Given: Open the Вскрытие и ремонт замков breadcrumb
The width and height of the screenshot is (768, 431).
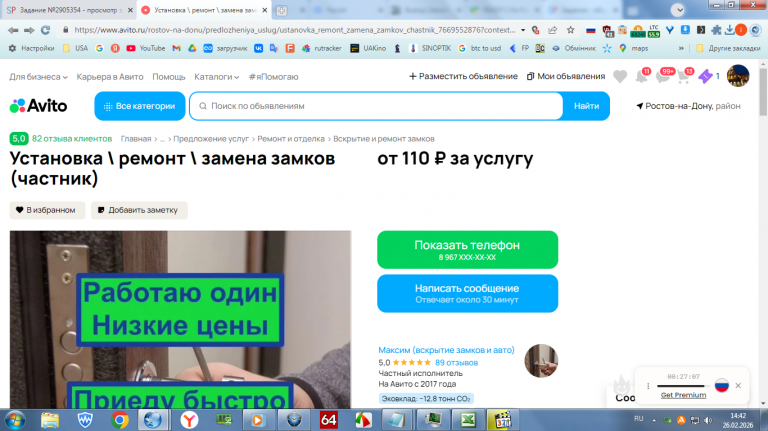Looking at the screenshot, I should point(384,139).
